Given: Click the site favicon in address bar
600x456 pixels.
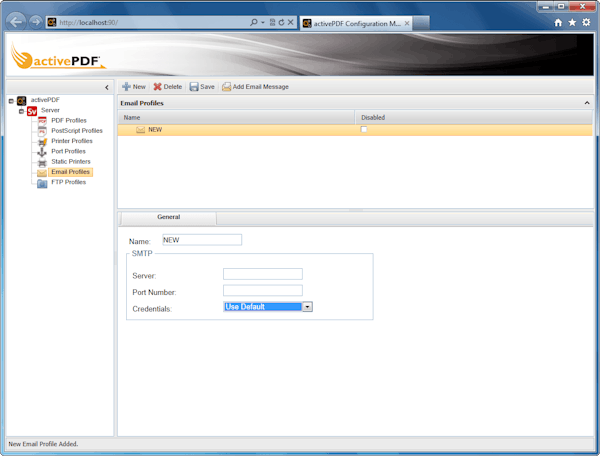Looking at the screenshot, I should [x=52, y=23].
